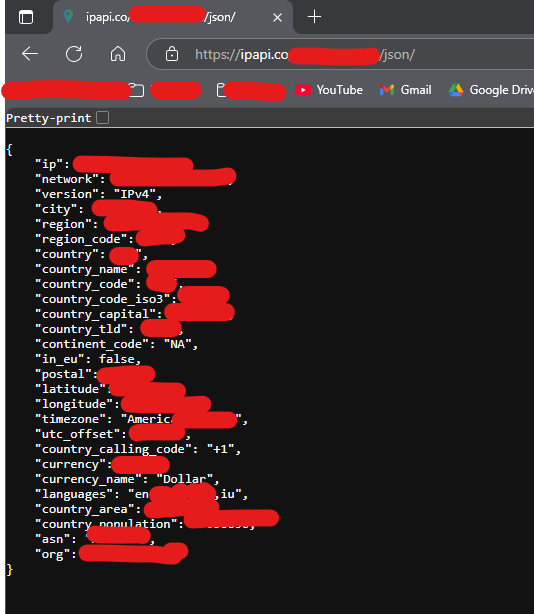Click the "currency_name" Dollar line
Viewport: 534px width, 614px height.
(127, 479)
